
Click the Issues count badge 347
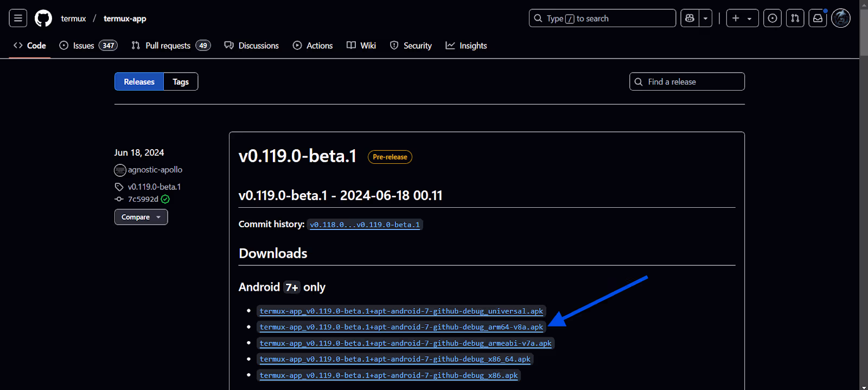click(x=108, y=46)
